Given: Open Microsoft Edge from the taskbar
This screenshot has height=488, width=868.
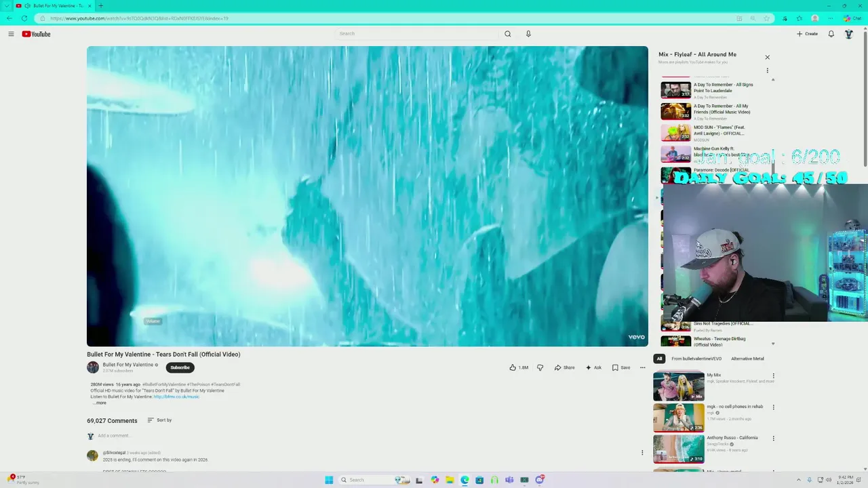Looking at the screenshot, I should [465, 480].
